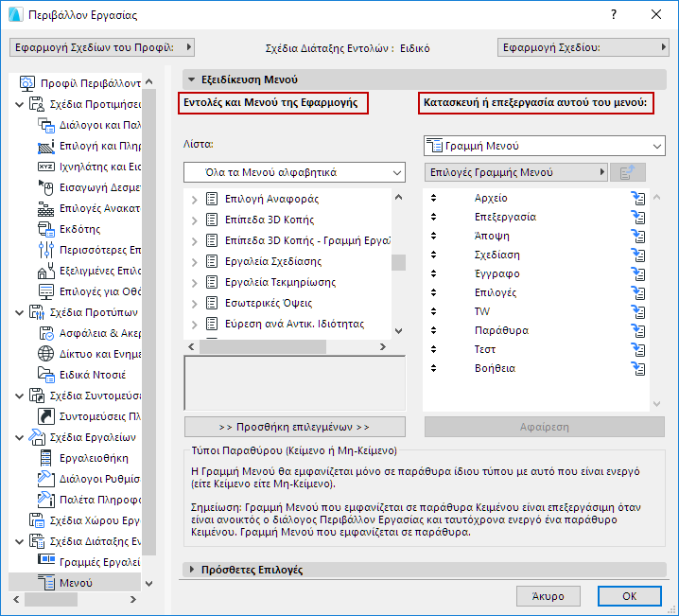679x616 pixels.
Task: Click the Ειδικά Ντοσιέ folder icon
Action: click(x=46, y=375)
